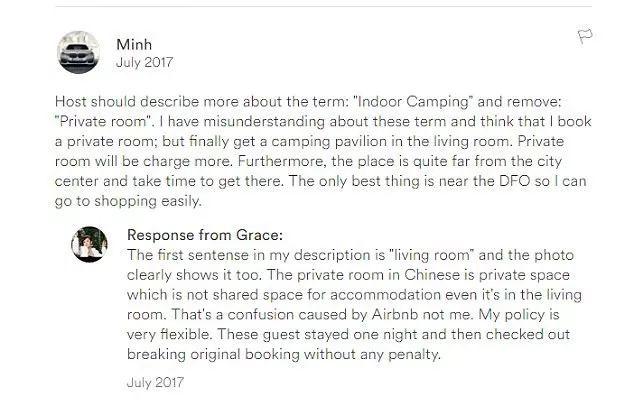Viewport: 634px width, 406px height.
Task: Click the July 2017 date under Minh
Action: [144, 63]
